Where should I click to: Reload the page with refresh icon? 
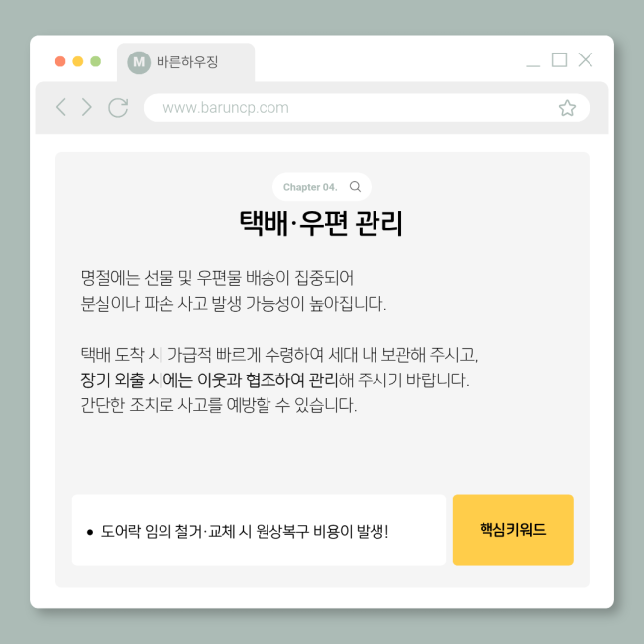click(x=118, y=108)
